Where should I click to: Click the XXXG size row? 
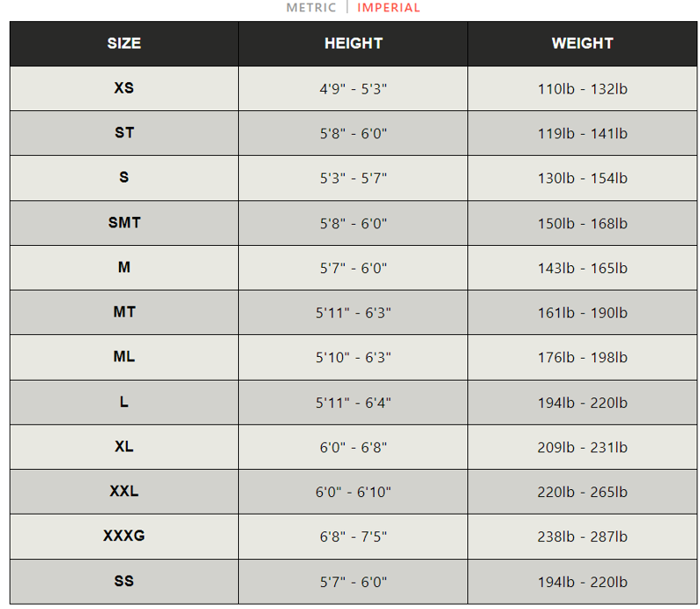coord(123,536)
